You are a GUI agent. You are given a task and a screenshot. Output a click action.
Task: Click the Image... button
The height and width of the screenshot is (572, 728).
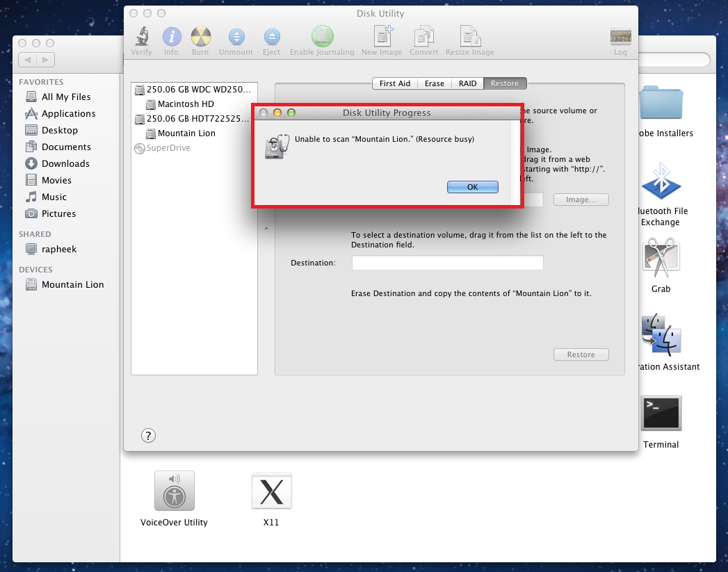point(581,199)
